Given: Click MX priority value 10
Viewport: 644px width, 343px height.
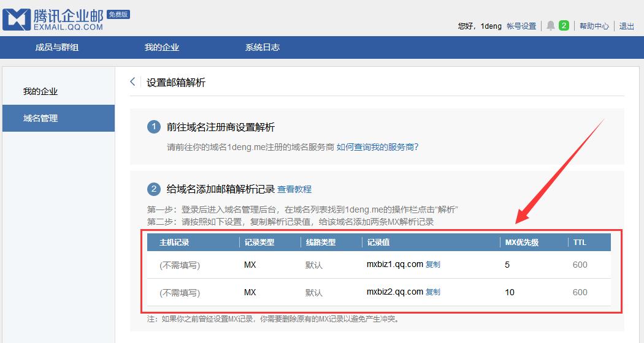Looking at the screenshot, I should point(509,293).
